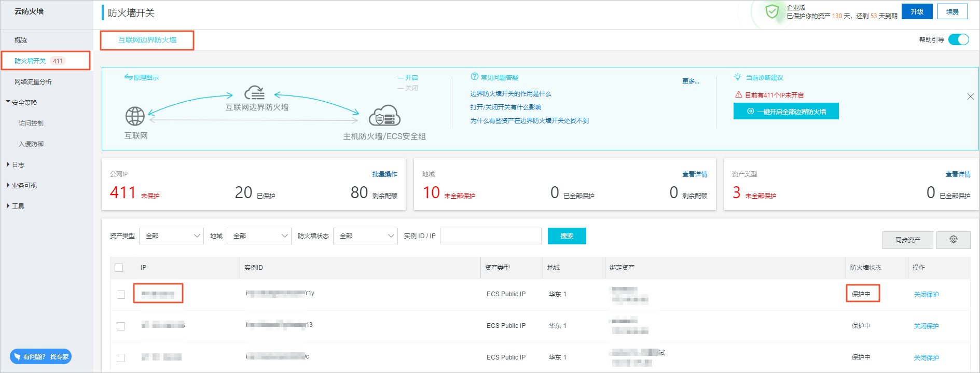980x373 pixels.
Task: Open column settings gear button
Action: click(954, 240)
